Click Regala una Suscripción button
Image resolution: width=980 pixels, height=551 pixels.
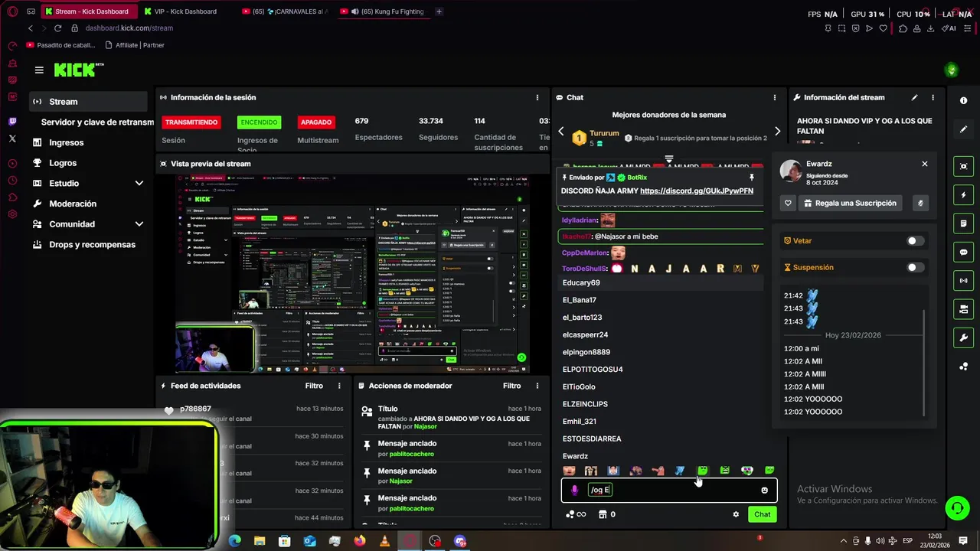pos(849,203)
